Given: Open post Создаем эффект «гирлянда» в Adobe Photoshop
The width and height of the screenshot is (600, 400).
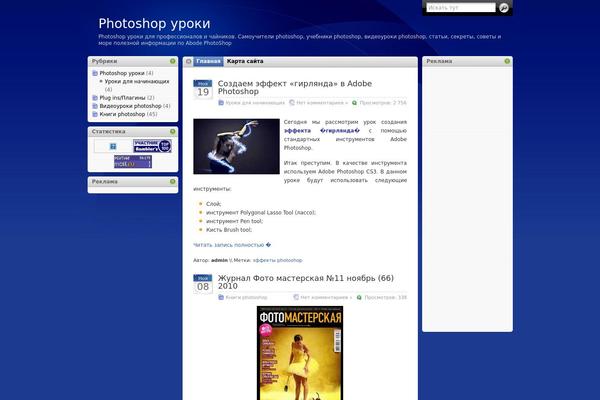Looking at the screenshot, I should pos(295,87).
